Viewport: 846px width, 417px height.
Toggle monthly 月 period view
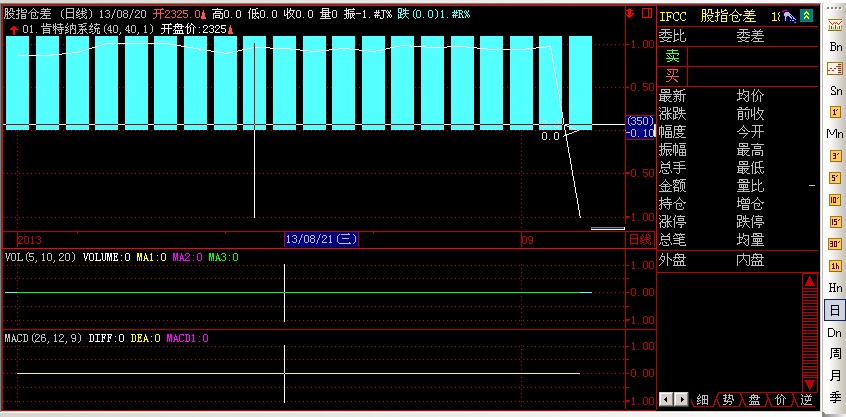834,376
